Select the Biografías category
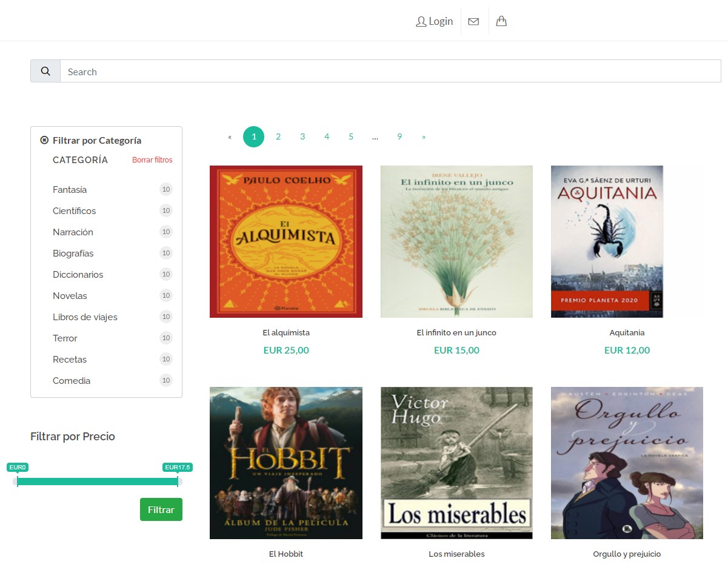The width and height of the screenshot is (728, 564). coord(73,253)
